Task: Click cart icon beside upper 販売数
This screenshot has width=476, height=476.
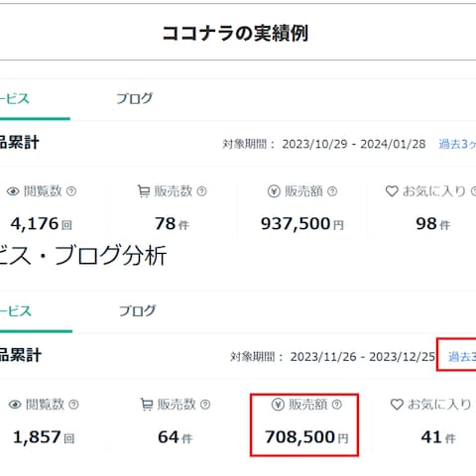Action: pos(144,191)
